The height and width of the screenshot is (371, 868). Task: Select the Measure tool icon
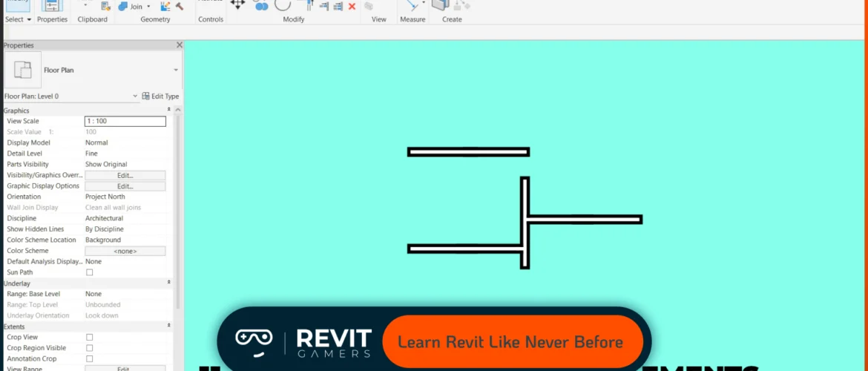411,5
